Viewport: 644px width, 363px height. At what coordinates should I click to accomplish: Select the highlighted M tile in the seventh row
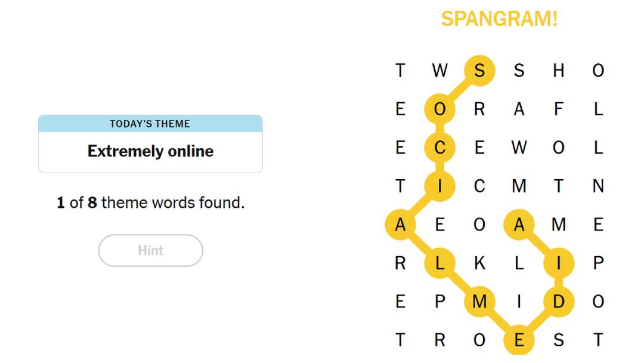[x=480, y=301]
